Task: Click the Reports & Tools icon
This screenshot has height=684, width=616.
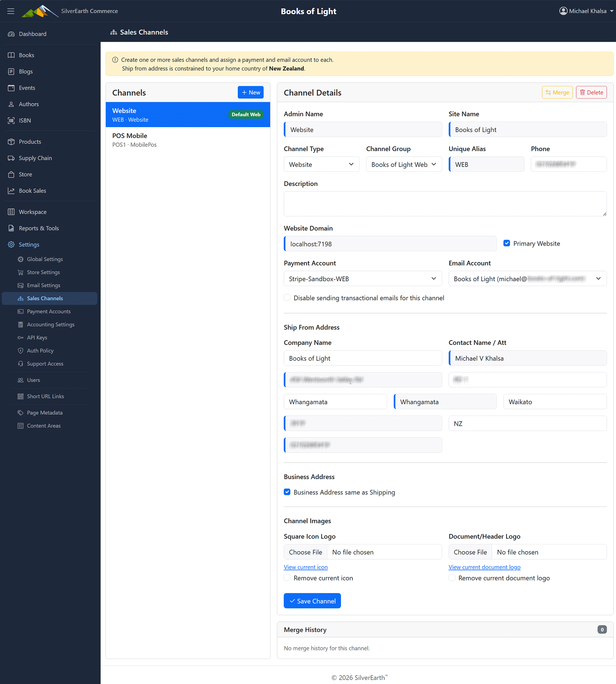Action: point(11,228)
